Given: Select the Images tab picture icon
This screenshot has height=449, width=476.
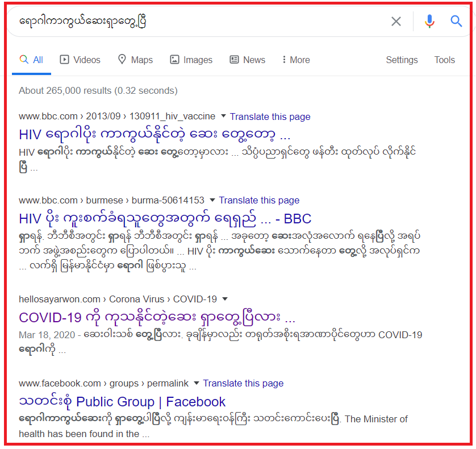Looking at the screenshot, I should tap(174, 60).
